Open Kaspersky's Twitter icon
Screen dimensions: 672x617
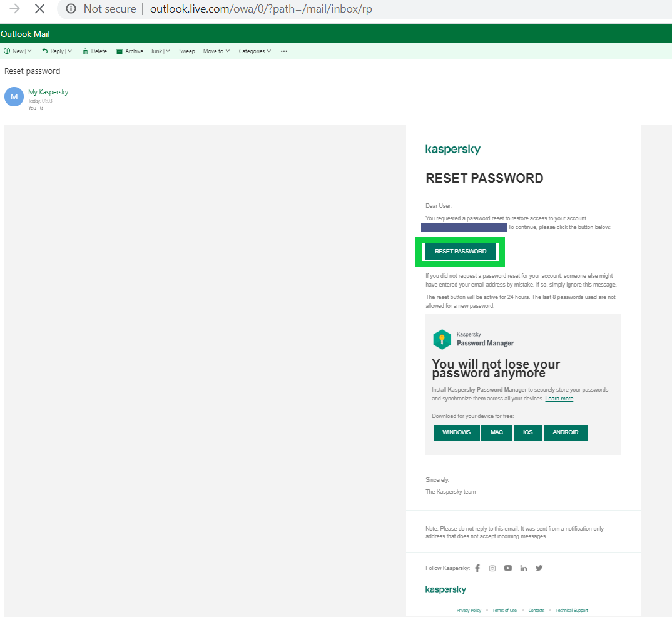[539, 568]
